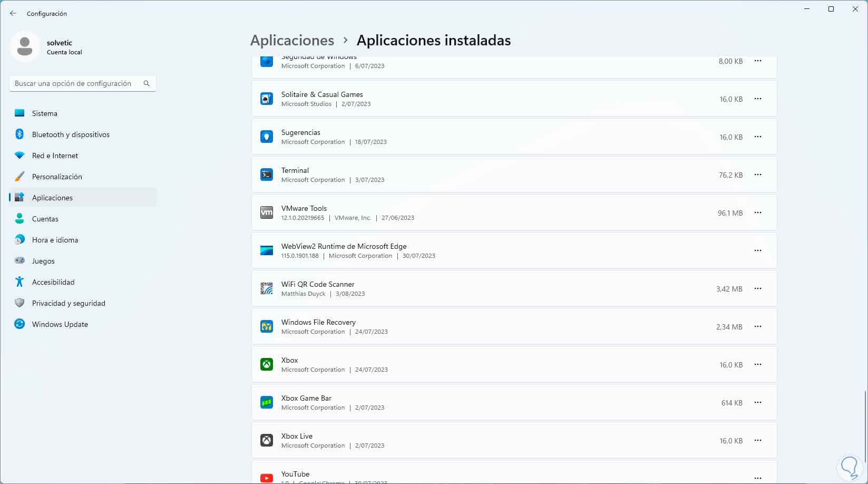This screenshot has height=484, width=868.
Task: Show more options for VMware Tools
Action: 758,212
